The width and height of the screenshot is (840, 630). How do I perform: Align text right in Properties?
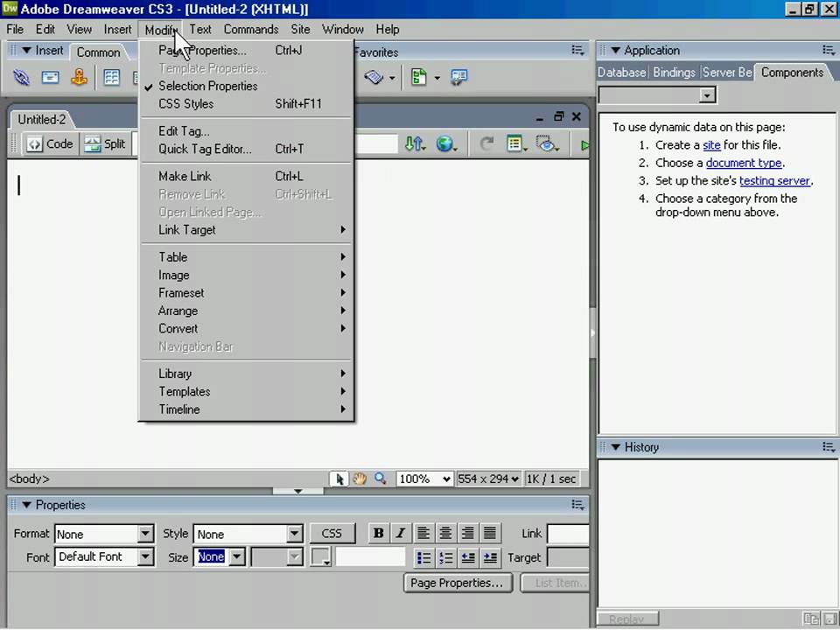(467, 533)
